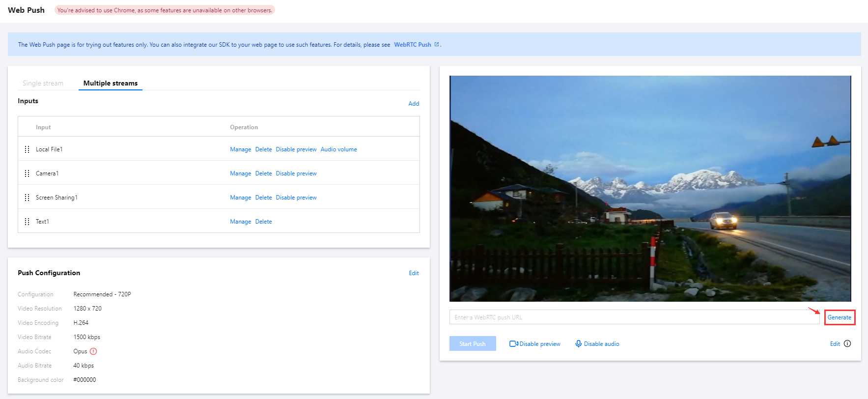The image size is (868, 399).
Task: Click the Text1 input name
Action: point(42,222)
